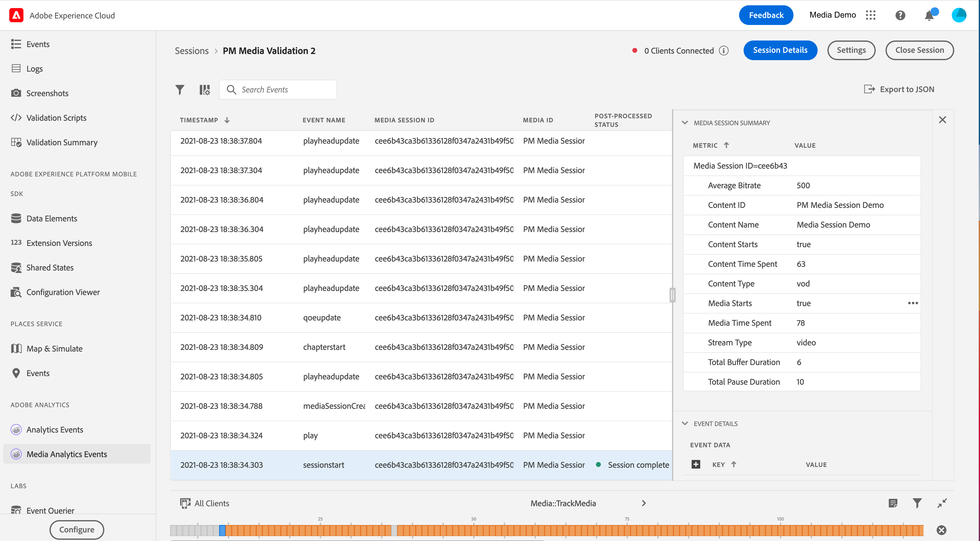Click the clients connected info icon
This screenshot has width=980, height=541.
[x=724, y=51]
